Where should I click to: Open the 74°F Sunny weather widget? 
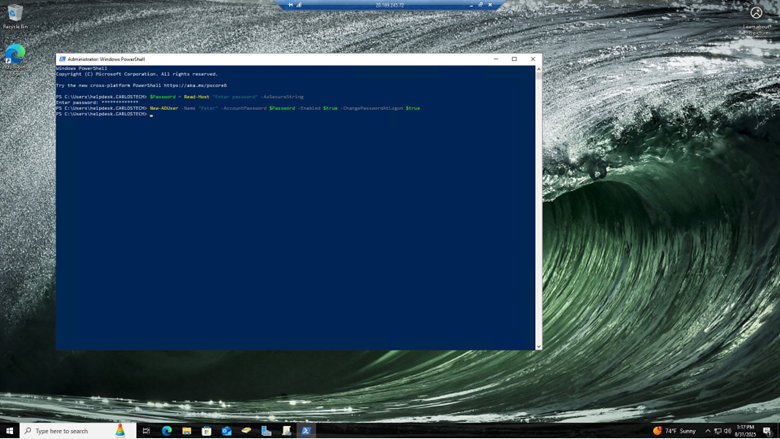[676, 431]
